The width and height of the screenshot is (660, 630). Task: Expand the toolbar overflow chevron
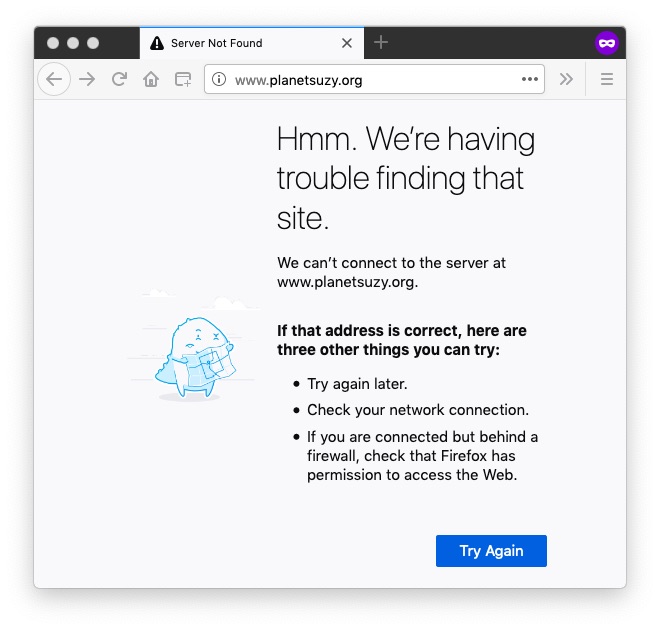tap(566, 79)
